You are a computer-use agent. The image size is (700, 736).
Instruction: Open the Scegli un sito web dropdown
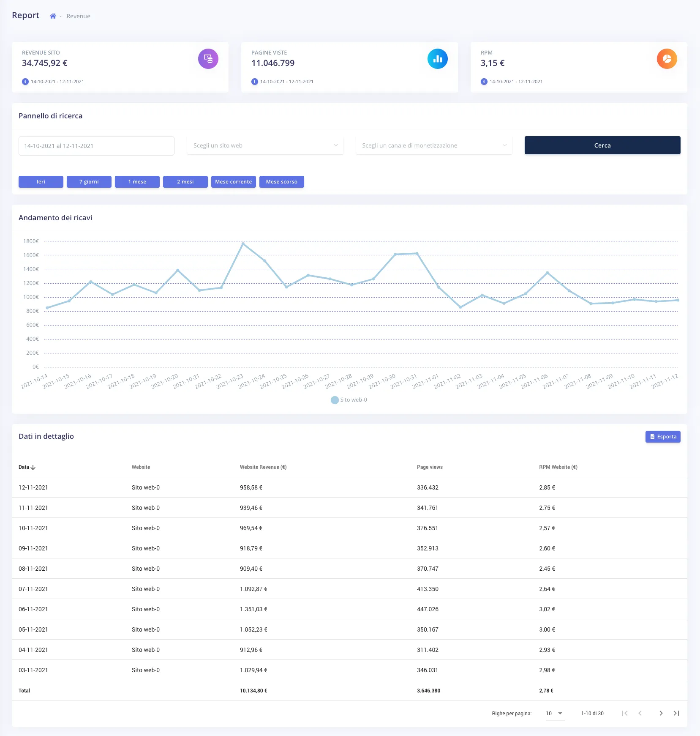[x=265, y=145]
